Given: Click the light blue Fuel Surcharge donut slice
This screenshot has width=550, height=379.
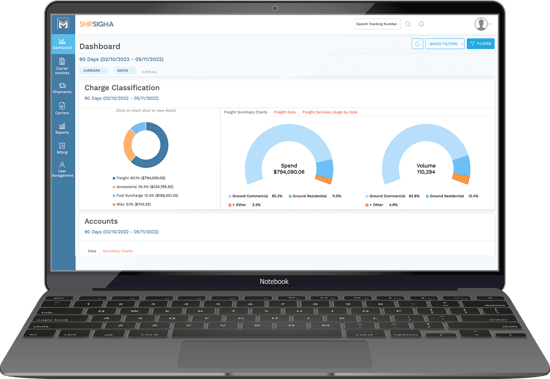Looking at the screenshot, I should point(139,127).
